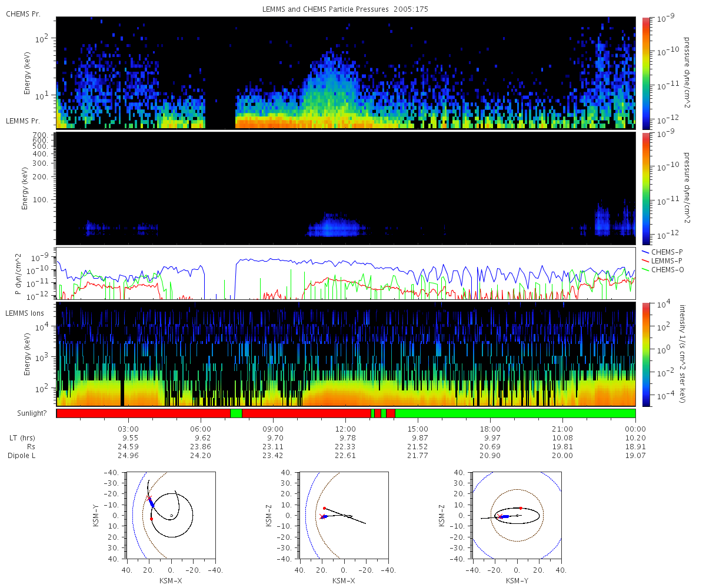Image resolution: width=706 pixels, height=588 pixels.
Task: Click the LEMMS pressure color bar
Action: [645, 188]
